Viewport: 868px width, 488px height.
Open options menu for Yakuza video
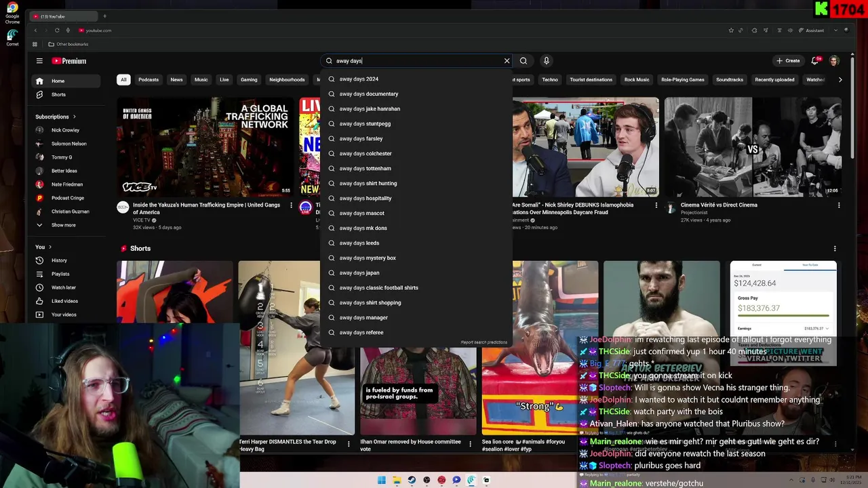click(291, 205)
